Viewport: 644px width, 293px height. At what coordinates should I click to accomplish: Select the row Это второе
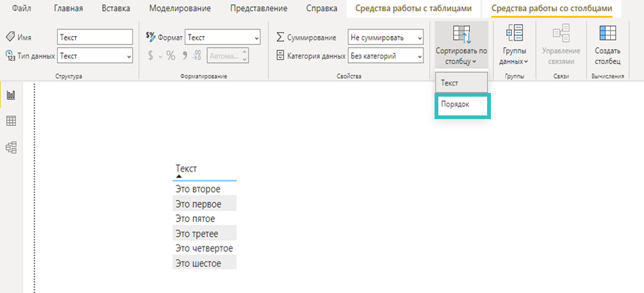point(205,189)
